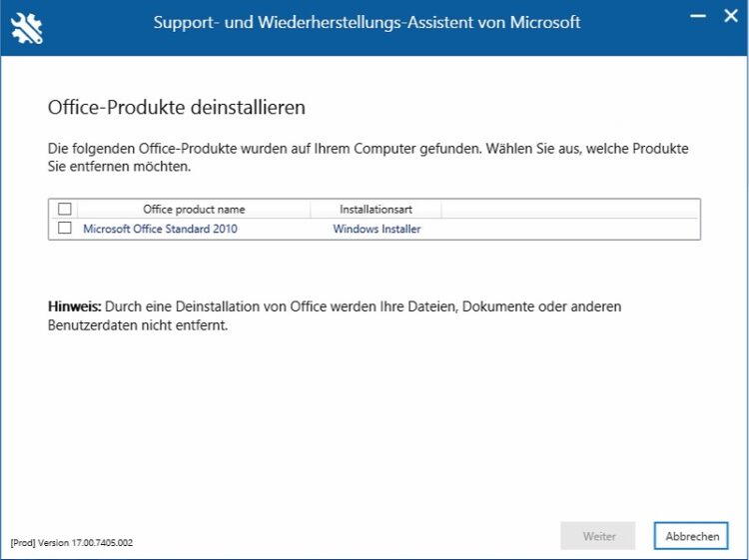
Task: Click the Weiter button
Action: click(598, 536)
